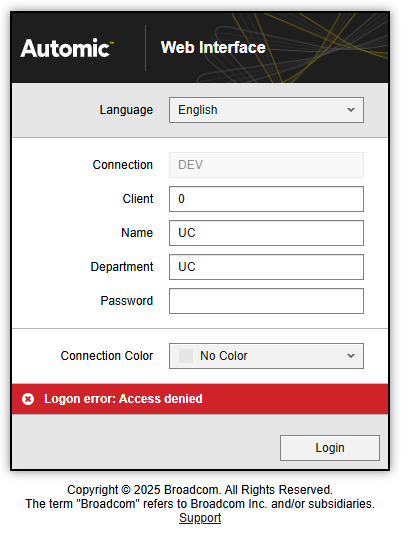Click the disabled Connection field DEV
Screen dimensions: 408x549
tap(266, 165)
